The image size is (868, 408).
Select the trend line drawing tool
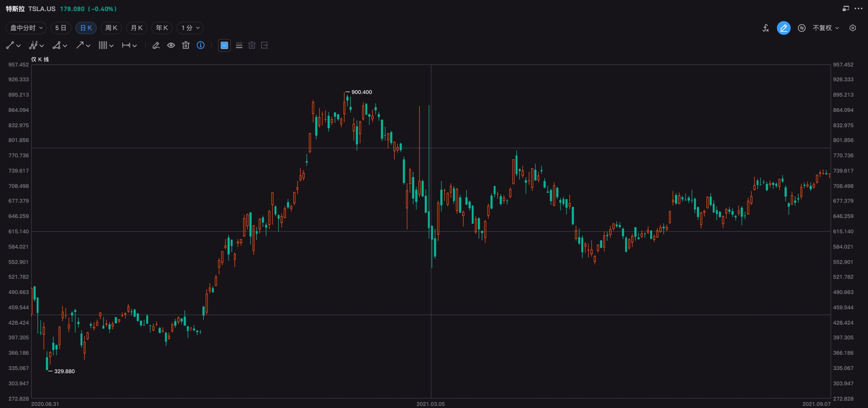(x=10, y=45)
